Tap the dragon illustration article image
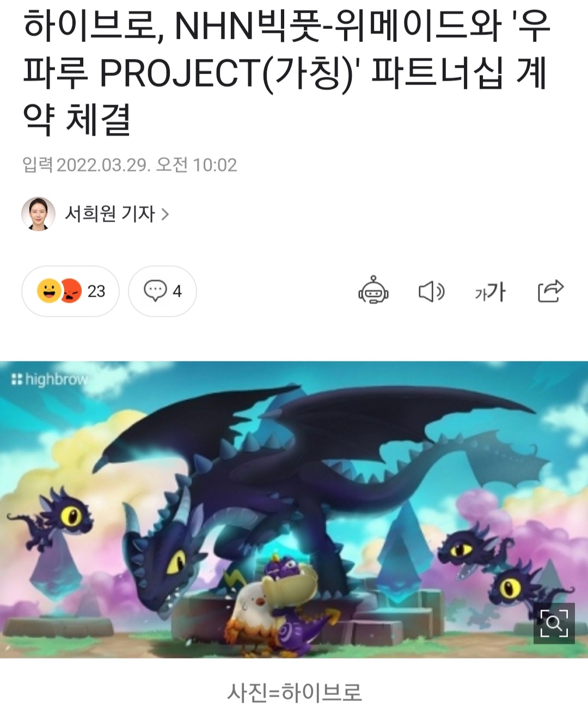Screen dimensions: 588x726 (294, 509)
